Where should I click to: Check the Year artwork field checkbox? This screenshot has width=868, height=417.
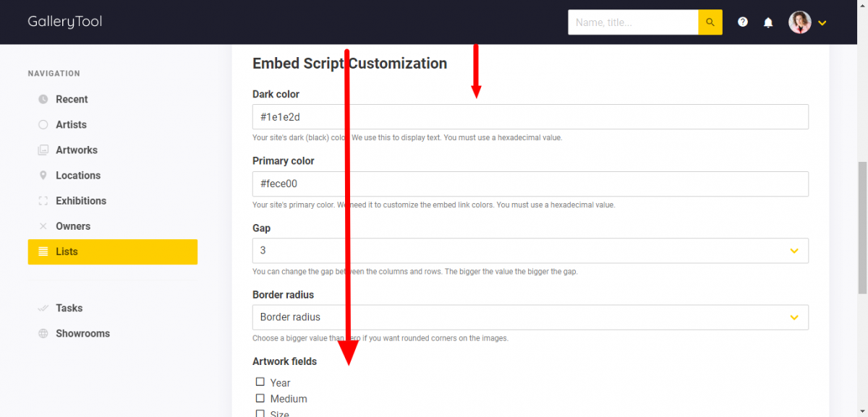(260, 382)
